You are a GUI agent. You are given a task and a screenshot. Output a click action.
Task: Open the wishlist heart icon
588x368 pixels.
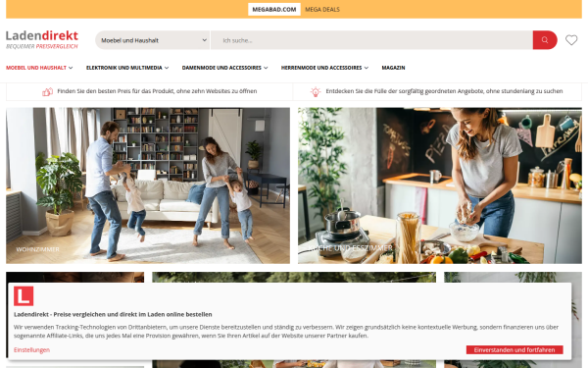[571, 40]
